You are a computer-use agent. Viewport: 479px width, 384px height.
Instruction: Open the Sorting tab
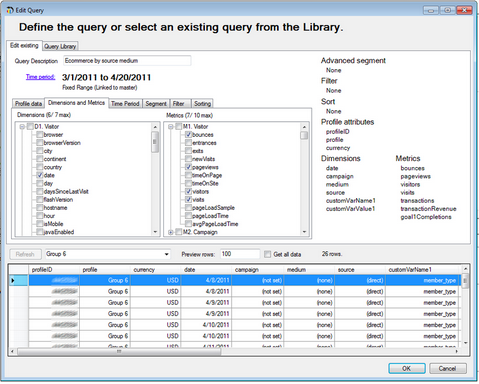[x=203, y=104]
